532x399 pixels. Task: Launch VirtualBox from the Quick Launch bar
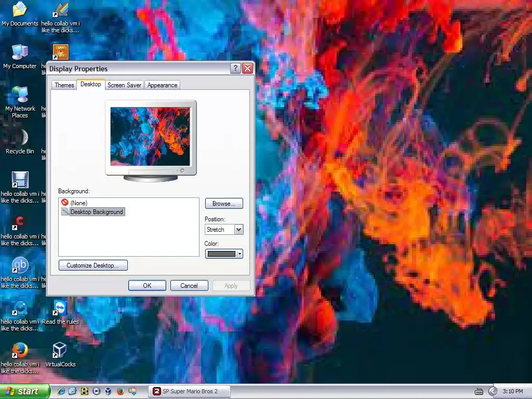[x=108, y=391]
